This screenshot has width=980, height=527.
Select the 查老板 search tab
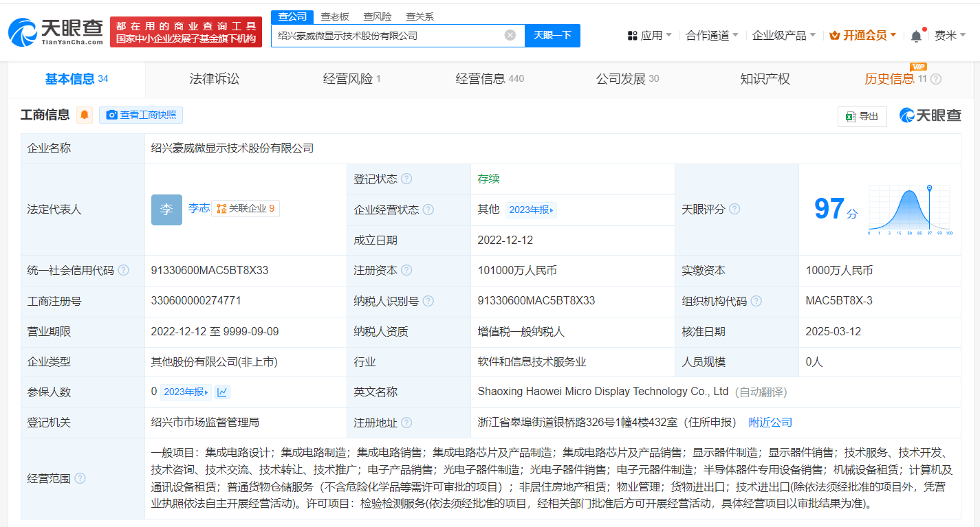pos(335,16)
